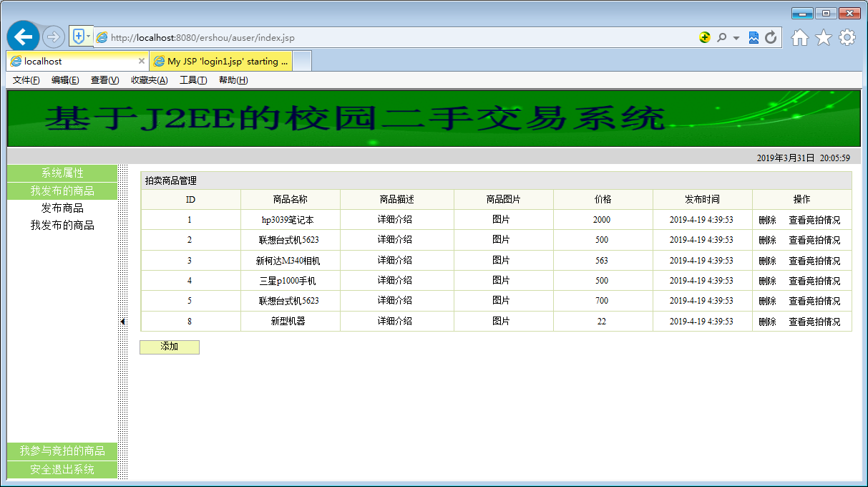Click 图片 for 新柯达M340相机
868x487 pixels.
(501, 261)
